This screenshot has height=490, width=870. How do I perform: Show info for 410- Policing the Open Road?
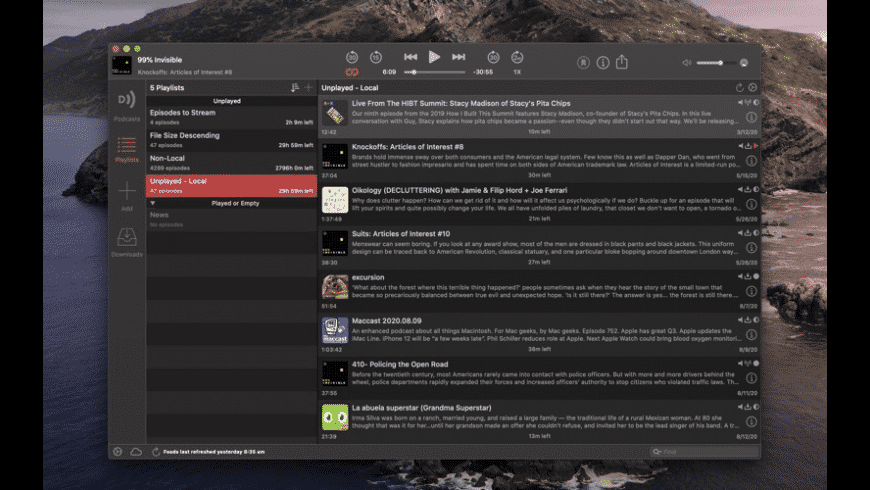pos(751,378)
